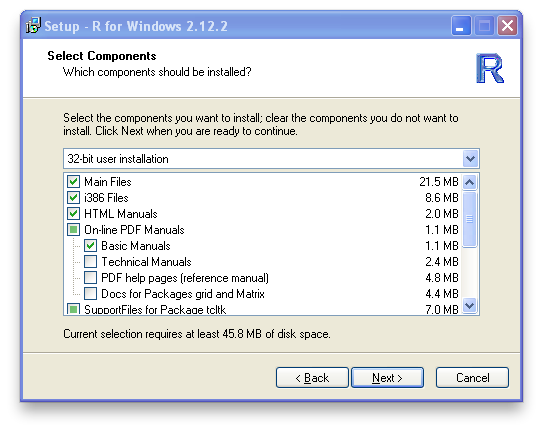Select SupportFiles for Package tcltk label
The image size is (543, 432).
(x=155, y=309)
